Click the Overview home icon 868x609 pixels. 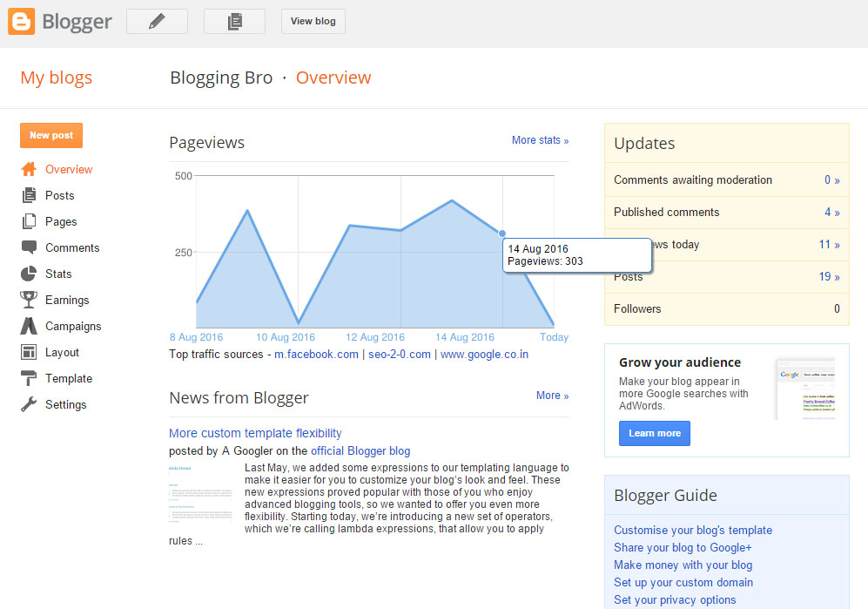click(29, 169)
